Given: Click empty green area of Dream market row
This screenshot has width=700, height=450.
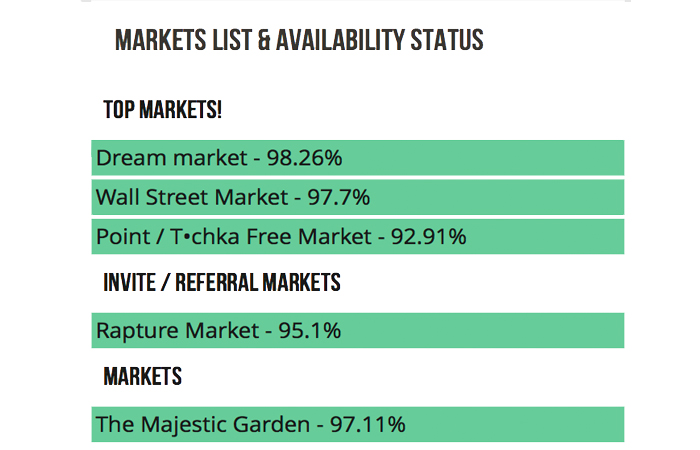Looking at the screenshot, I should click(500, 158).
